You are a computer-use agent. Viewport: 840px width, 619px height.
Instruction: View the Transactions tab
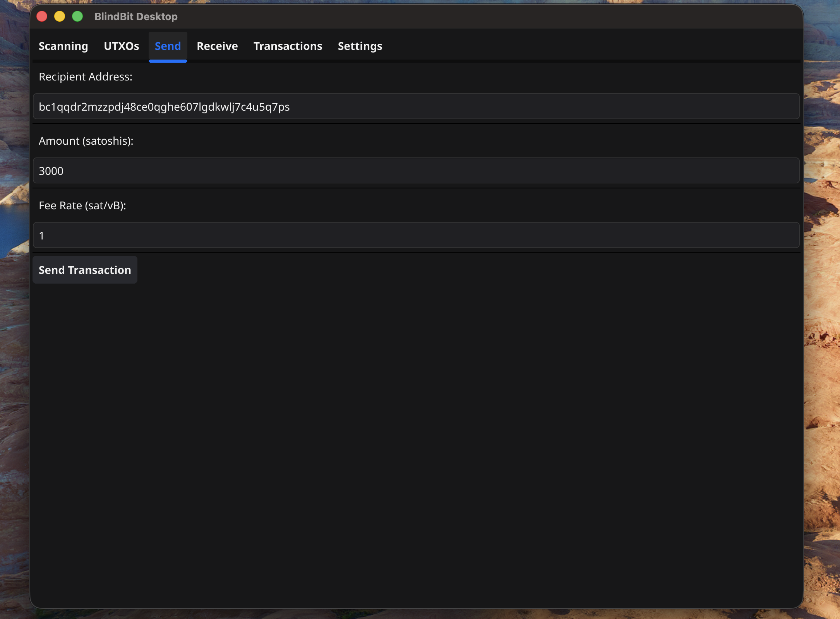click(x=288, y=46)
